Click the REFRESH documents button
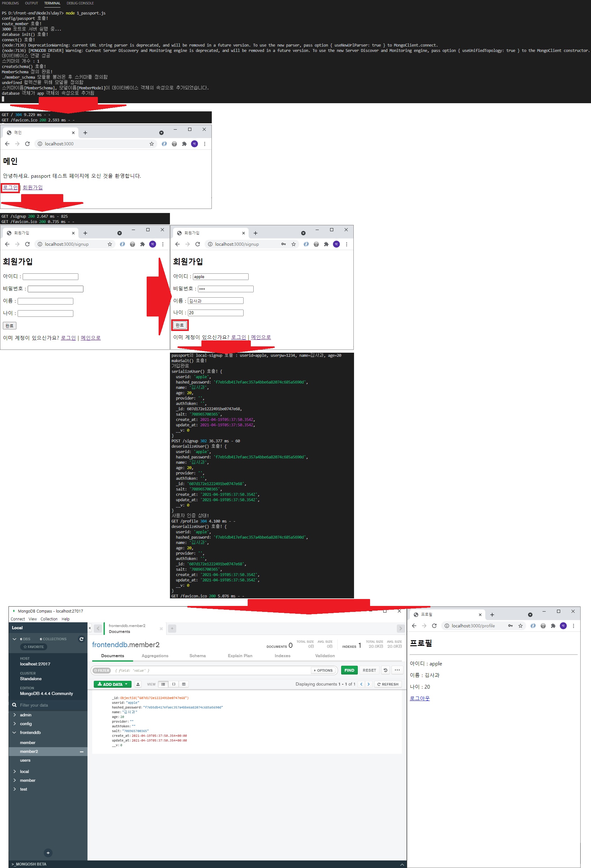591x868 pixels. tap(388, 684)
